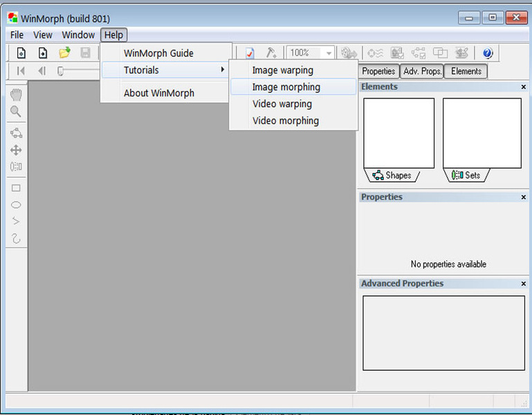The height and width of the screenshot is (415, 532).
Task: Toggle the Elements panel button
Action: click(466, 71)
